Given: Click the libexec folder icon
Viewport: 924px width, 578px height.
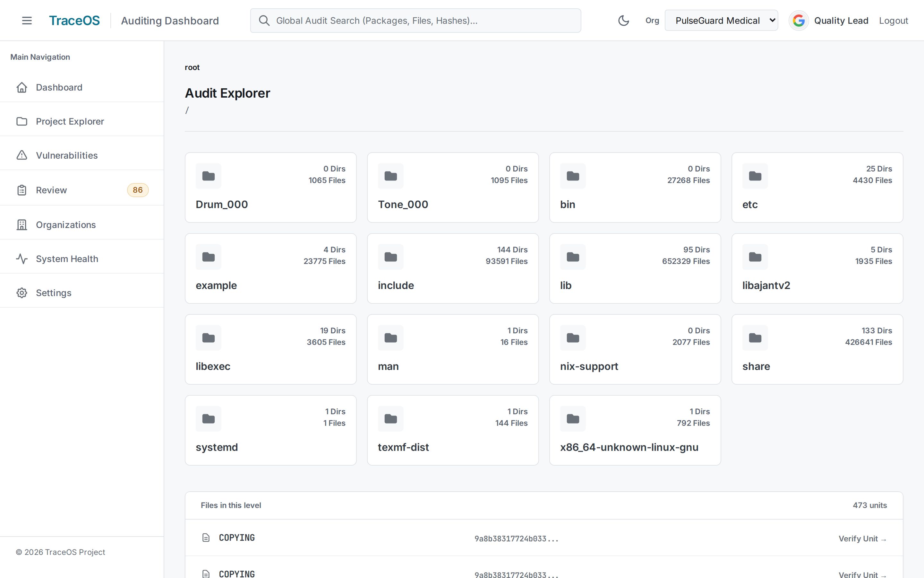Looking at the screenshot, I should [209, 338].
